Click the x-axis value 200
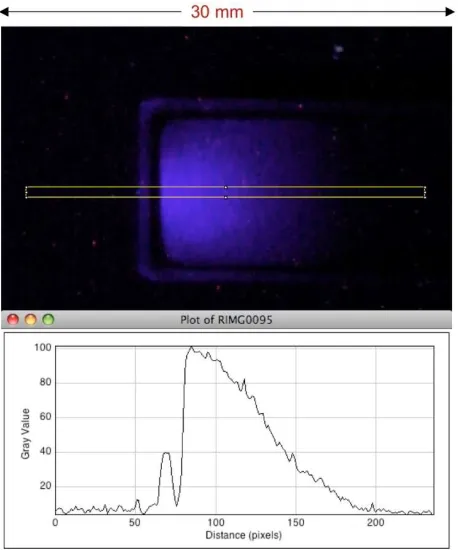Image resolution: width=458 pixels, height=550 pixels. [376, 523]
